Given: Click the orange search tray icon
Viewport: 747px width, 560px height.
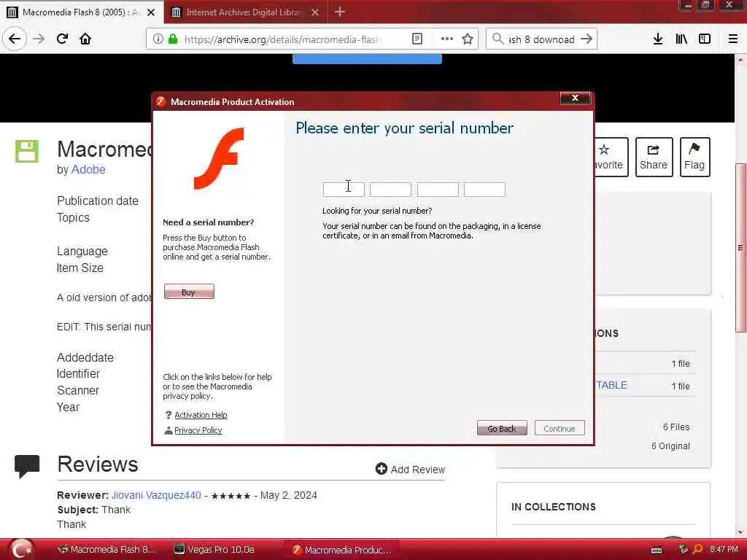Looking at the screenshot, I should click(x=697, y=550).
